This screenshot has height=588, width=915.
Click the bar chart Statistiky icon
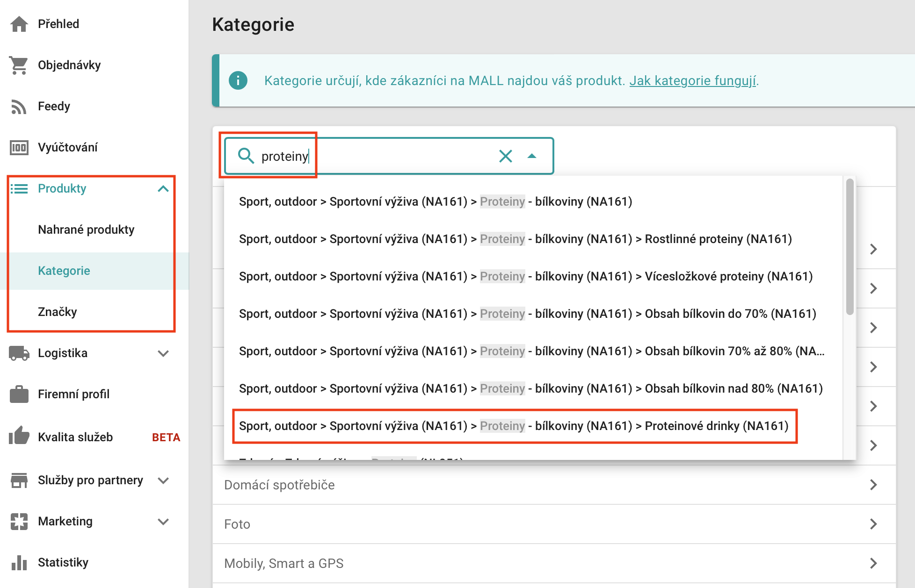pos(19,563)
